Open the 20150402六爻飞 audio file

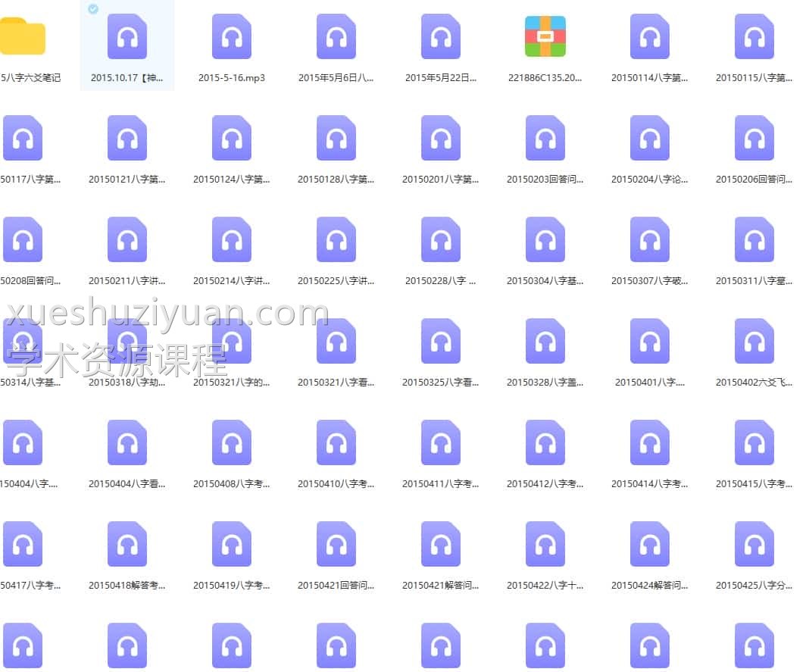point(754,340)
